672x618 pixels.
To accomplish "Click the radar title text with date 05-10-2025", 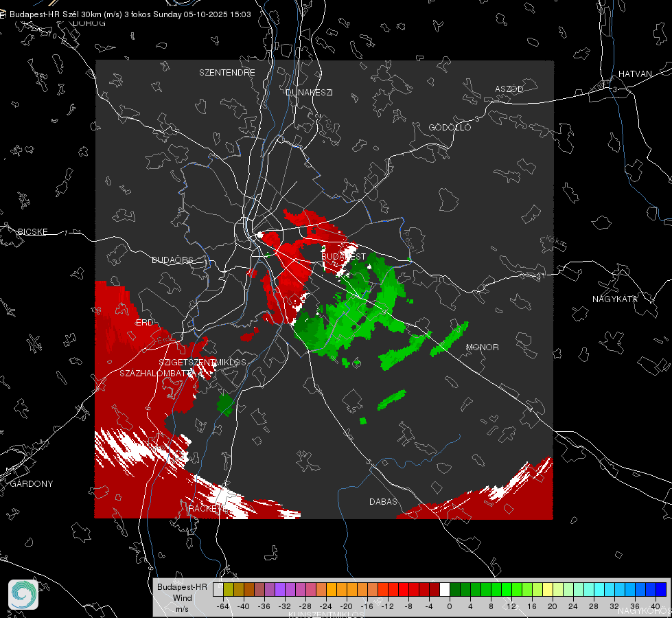I will click(130, 14).
